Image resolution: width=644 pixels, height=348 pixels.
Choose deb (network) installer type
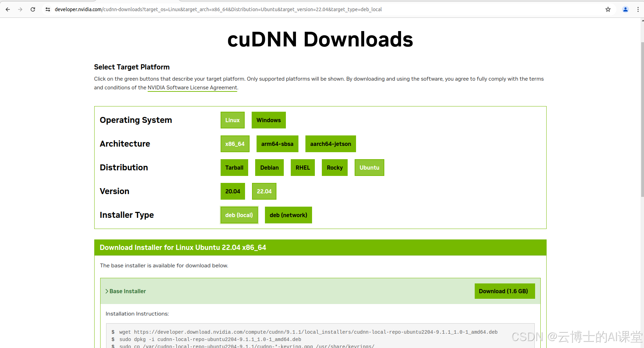coord(288,215)
